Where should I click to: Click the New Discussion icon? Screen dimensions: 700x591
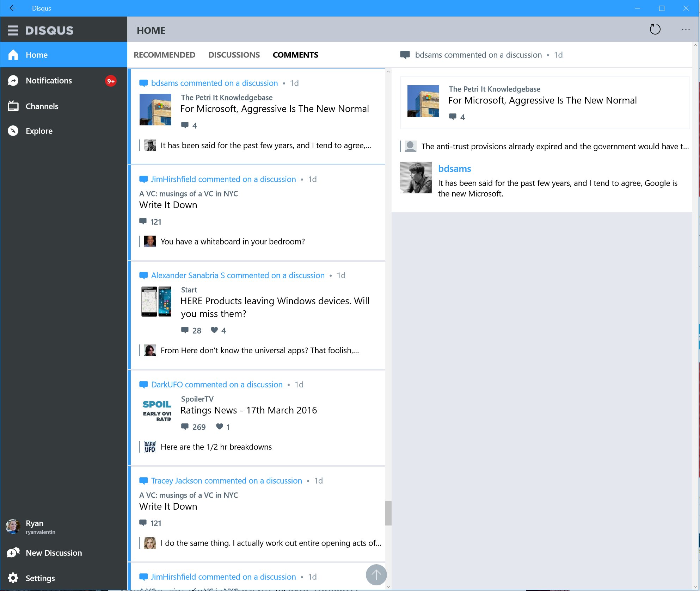(15, 553)
